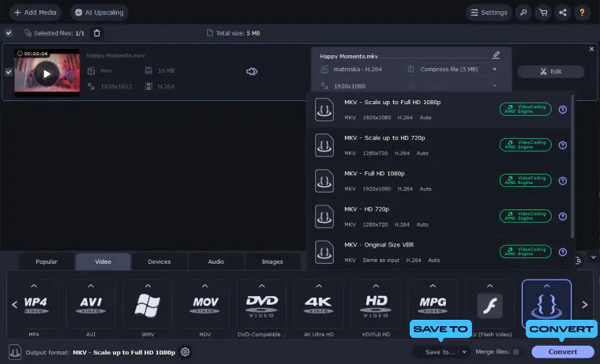600x364 pixels.
Task: Open Settings menu
Action: tap(489, 13)
